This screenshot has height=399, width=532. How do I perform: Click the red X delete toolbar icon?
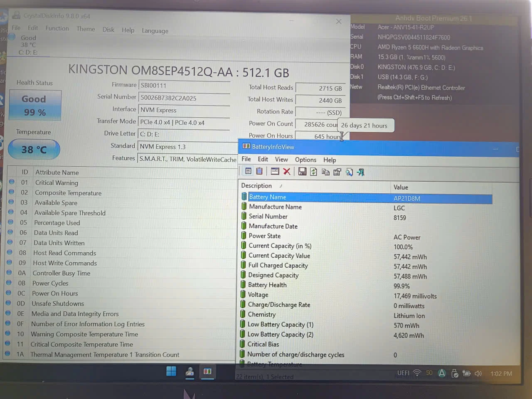click(287, 171)
